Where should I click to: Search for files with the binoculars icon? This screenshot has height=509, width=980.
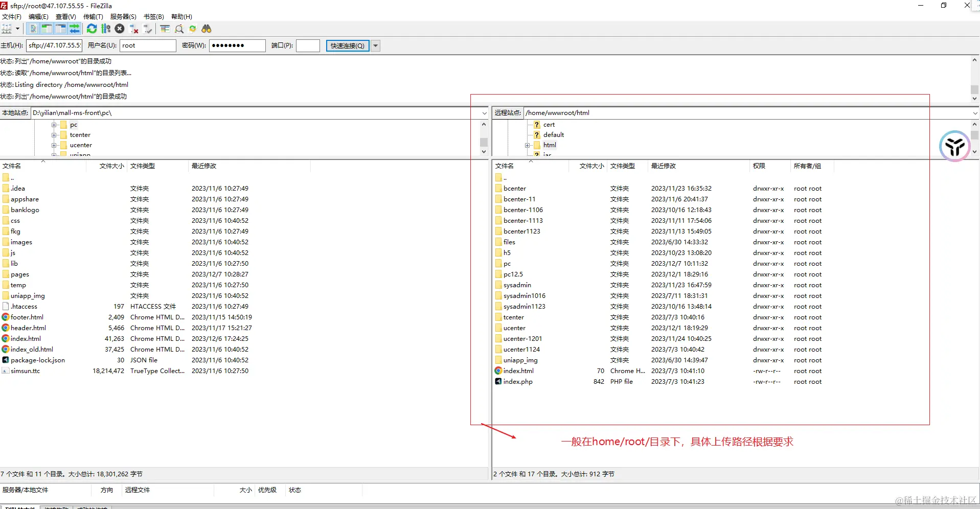pos(207,29)
